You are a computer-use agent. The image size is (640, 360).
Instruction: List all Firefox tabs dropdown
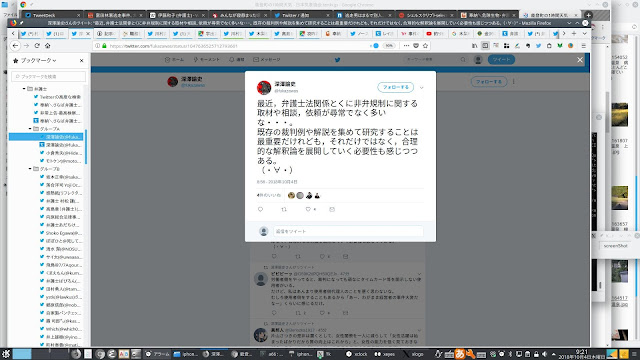(584, 33)
